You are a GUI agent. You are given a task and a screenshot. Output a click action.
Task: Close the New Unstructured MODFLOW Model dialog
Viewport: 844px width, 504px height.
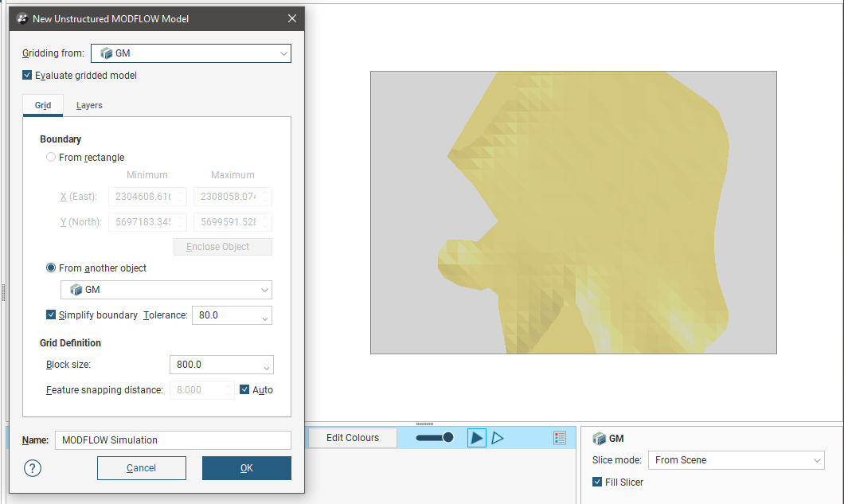(292, 18)
